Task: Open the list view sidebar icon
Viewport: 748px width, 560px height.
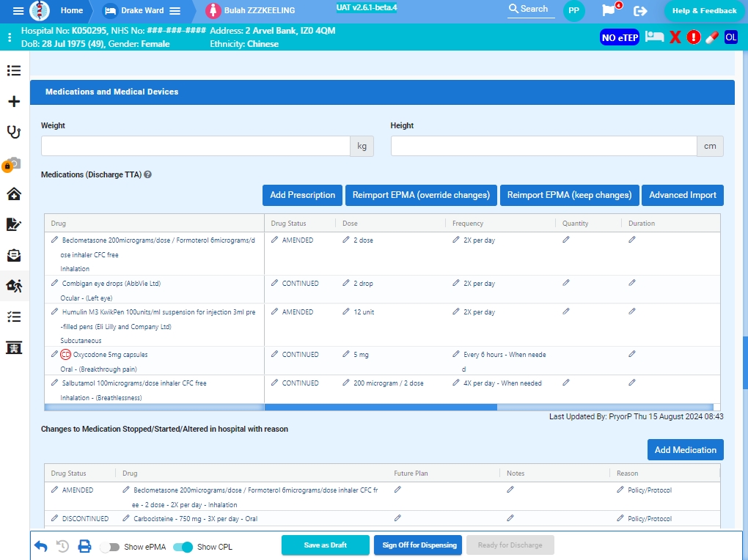Action: (14, 70)
